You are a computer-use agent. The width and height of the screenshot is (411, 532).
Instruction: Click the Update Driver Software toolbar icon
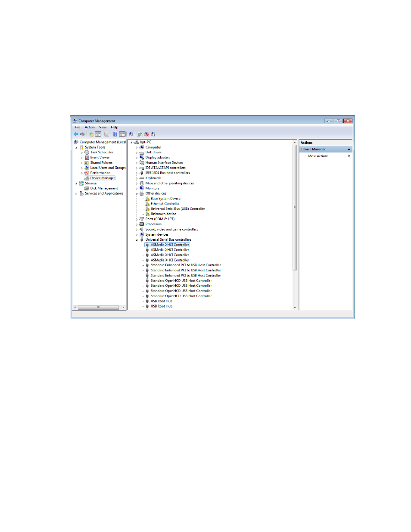pyautogui.click(x=140, y=134)
